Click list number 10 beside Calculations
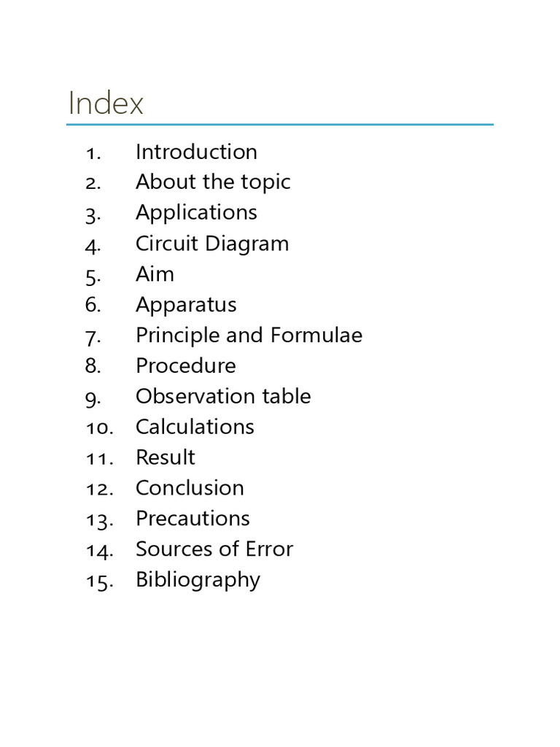This screenshot has height=747, width=560. (x=99, y=427)
